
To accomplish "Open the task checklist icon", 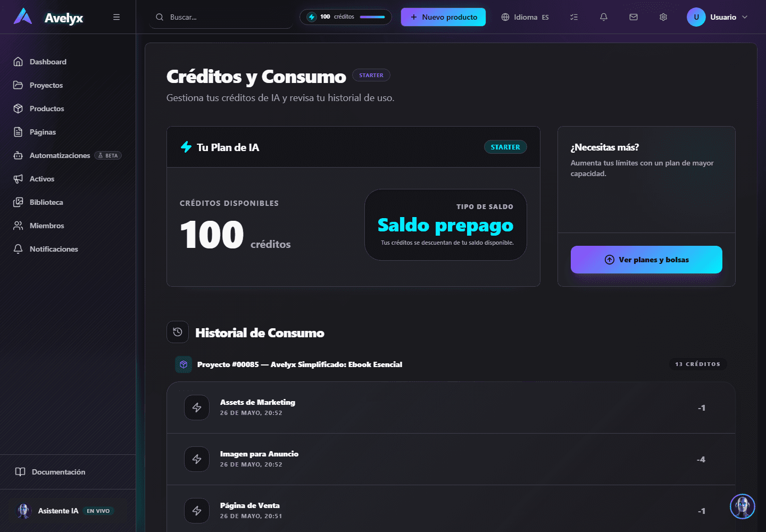I will [x=574, y=17].
